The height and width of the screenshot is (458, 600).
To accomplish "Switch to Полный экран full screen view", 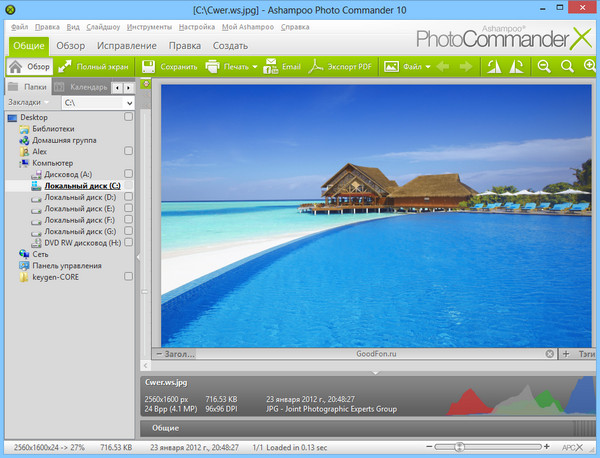I will (94, 67).
